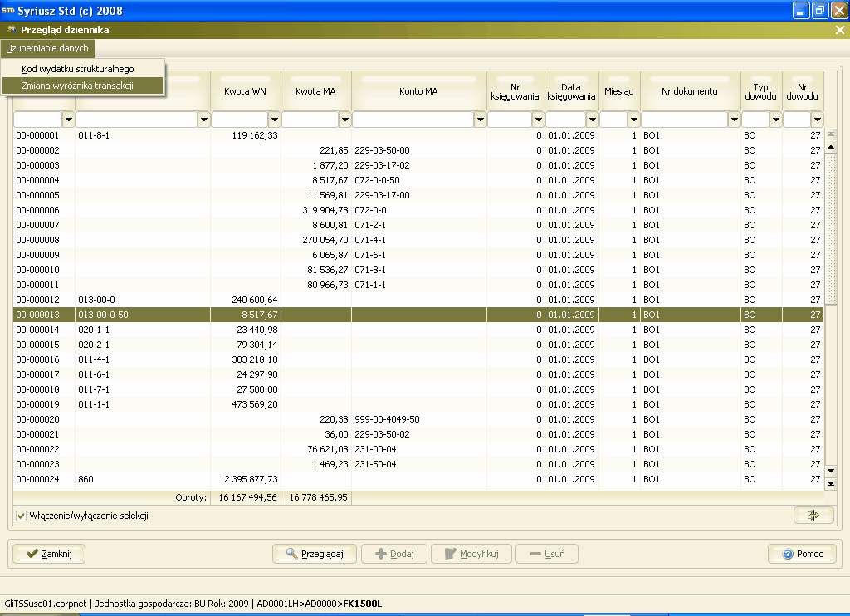Click the Dodaj button
Viewport: 850px width, 616px height.
(394, 554)
